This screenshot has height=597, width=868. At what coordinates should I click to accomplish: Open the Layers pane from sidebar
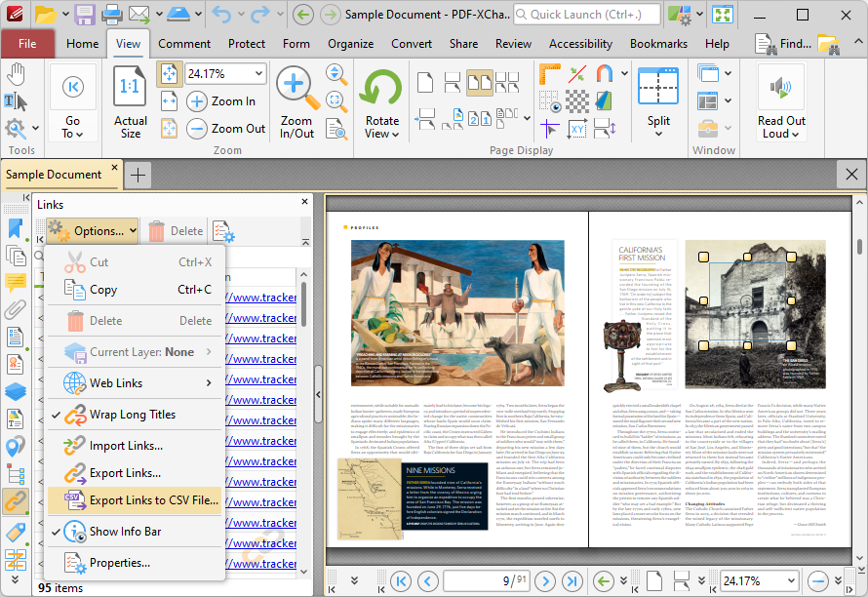(x=16, y=391)
